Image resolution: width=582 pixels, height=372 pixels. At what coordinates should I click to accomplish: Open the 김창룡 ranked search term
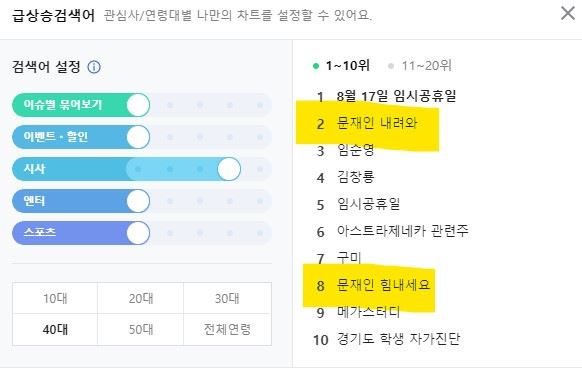point(356,177)
